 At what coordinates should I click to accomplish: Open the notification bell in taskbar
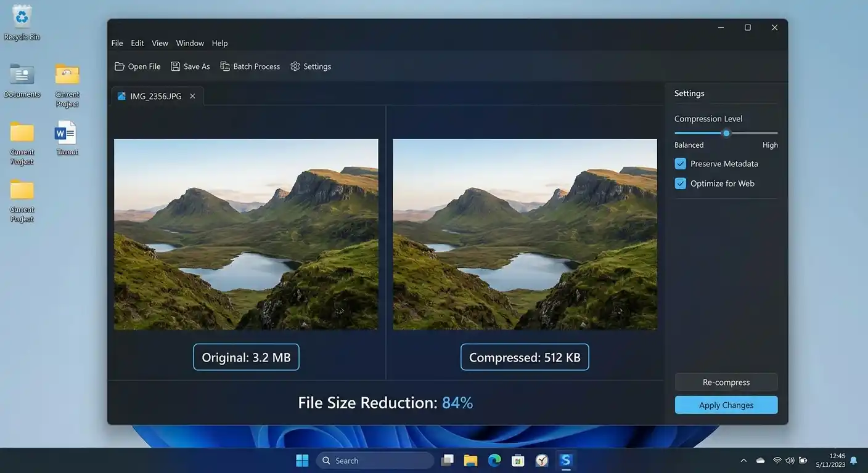tap(854, 461)
